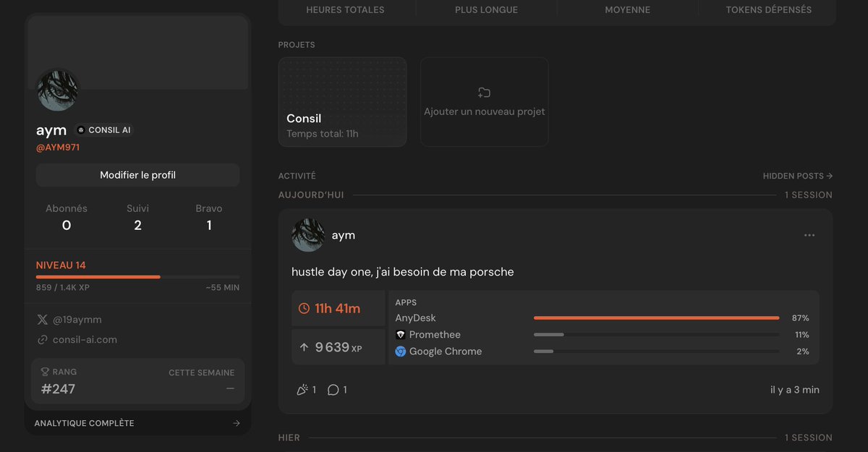The width and height of the screenshot is (868, 452).
Task: Click Ajouter un nouveau projet
Action: coord(484,102)
